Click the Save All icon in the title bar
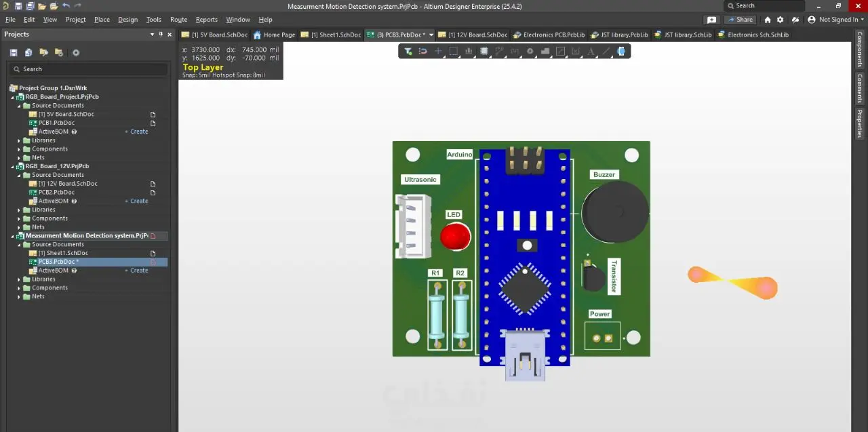Image resolution: width=868 pixels, height=432 pixels. click(x=30, y=6)
